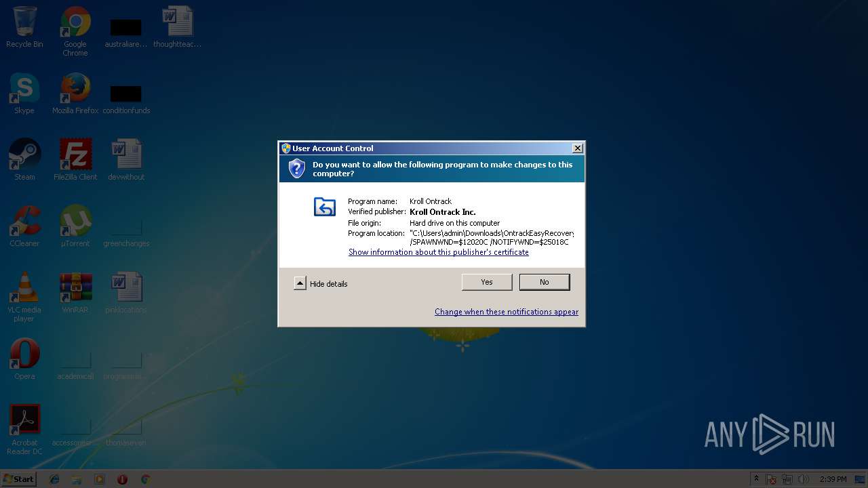This screenshot has width=868, height=488.
Task: Select the pinklocations Word document
Action: [126, 293]
